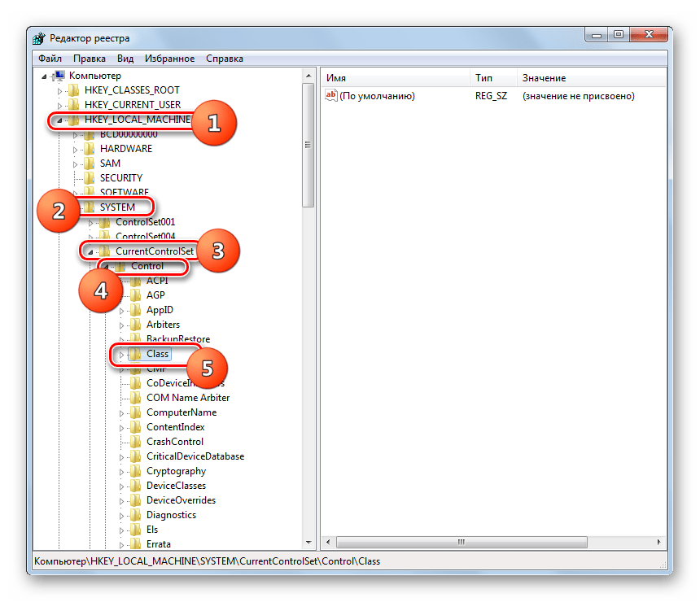Click the default string value ab icon
700x602 pixels.
(x=331, y=96)
